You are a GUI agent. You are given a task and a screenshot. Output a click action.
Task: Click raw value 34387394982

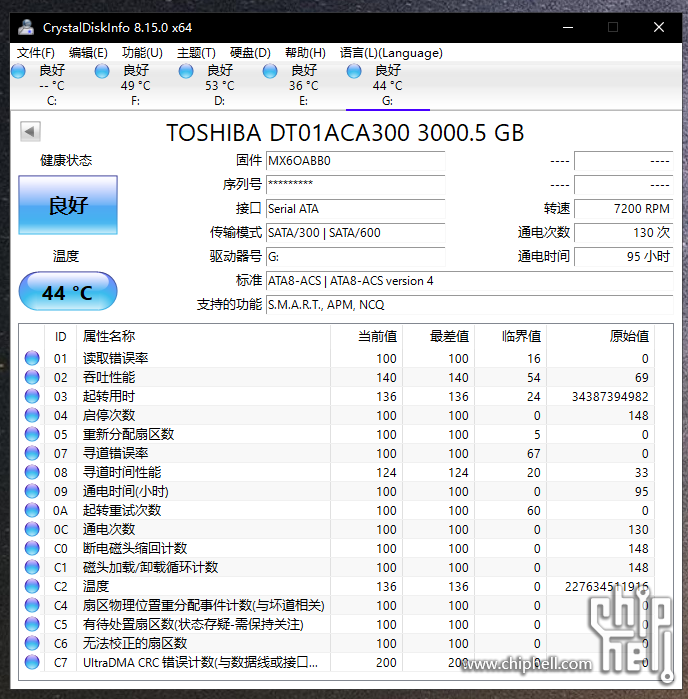point(610,396)
